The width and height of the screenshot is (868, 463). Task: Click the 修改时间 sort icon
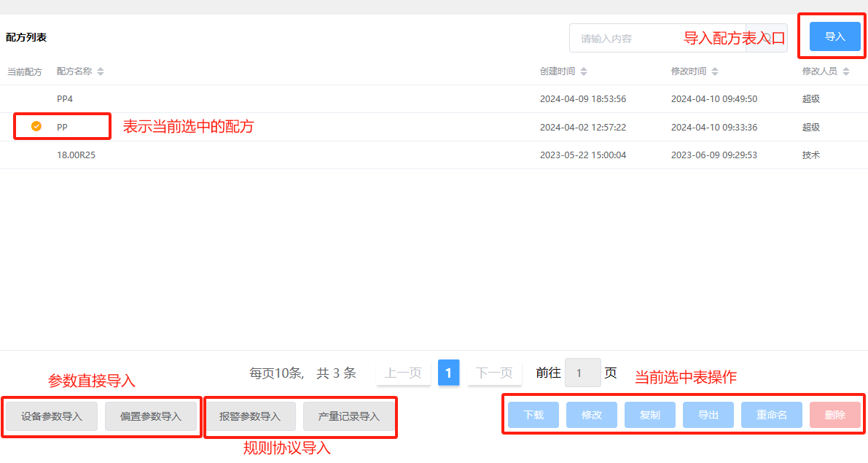[715, 71]
